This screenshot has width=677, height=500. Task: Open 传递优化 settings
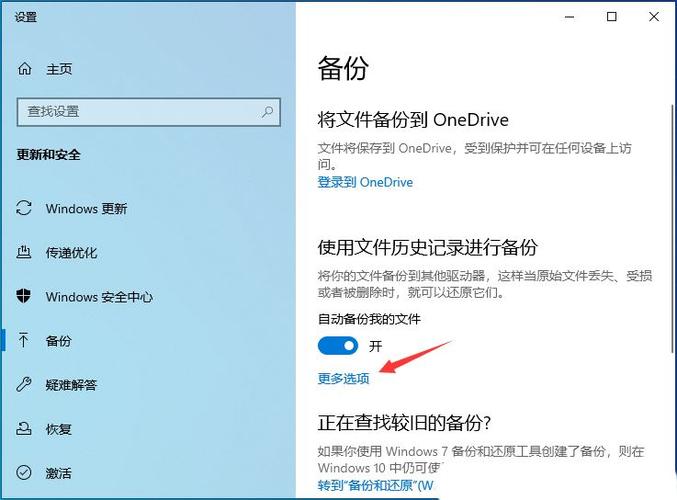tap(71, 253)
